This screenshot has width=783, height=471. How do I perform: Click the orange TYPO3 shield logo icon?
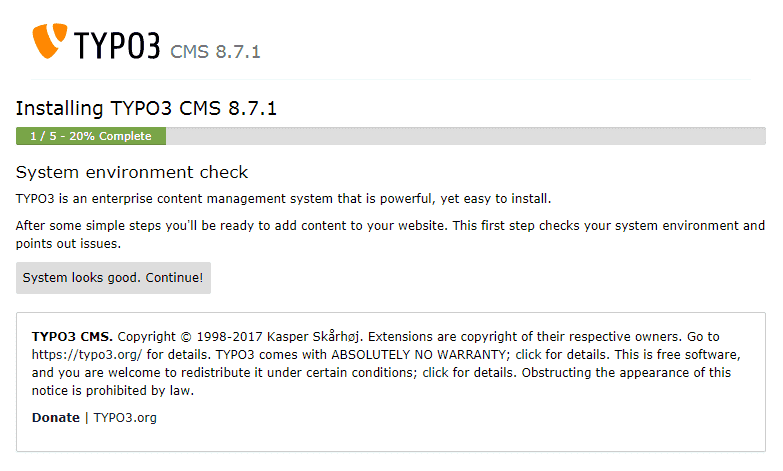pyautogui.click(x=49, y=41)
